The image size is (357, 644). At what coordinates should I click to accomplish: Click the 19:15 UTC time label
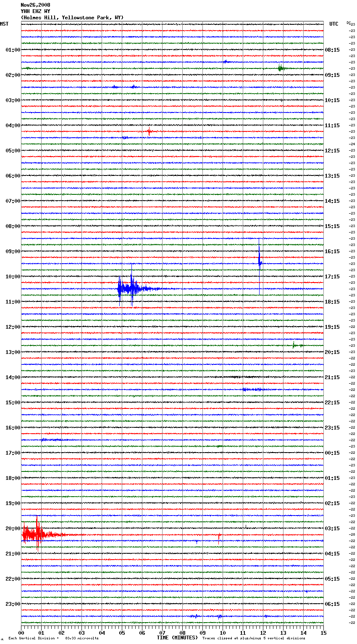[332, 327]
